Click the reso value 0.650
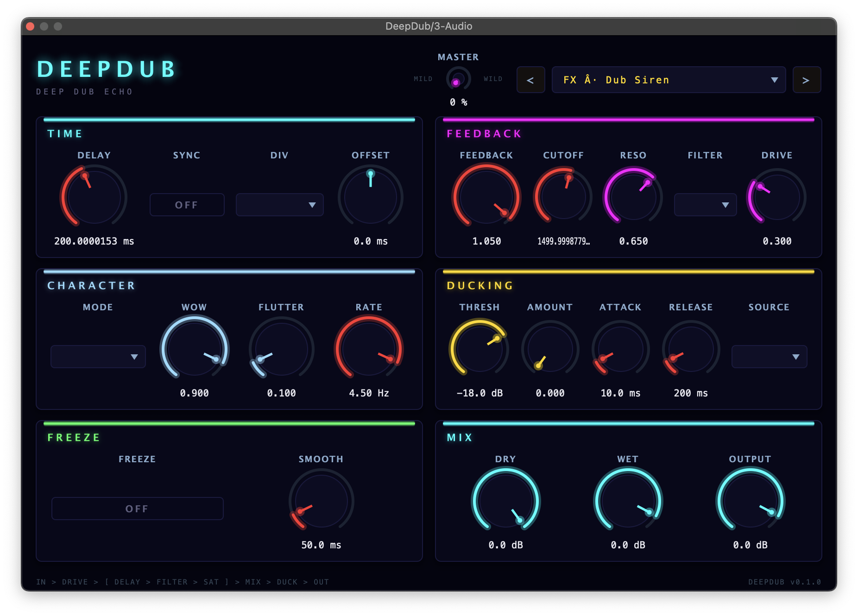Screen dimensions: 858x616 click(633, 241)
